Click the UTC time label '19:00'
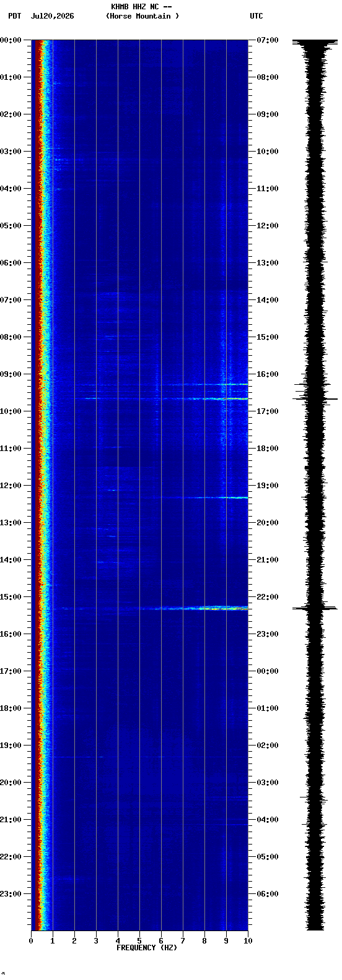The image size is (342, 980). pyautogui.click(x=268, y=486)
